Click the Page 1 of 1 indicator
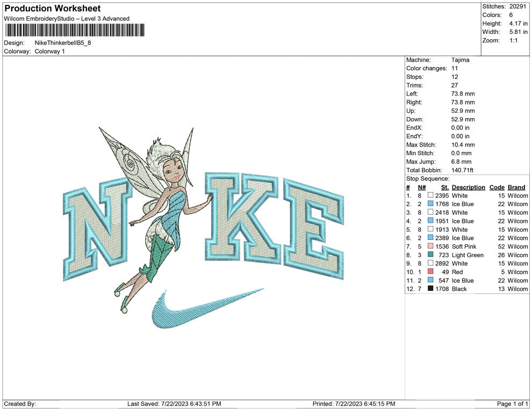 pos(512,404)
